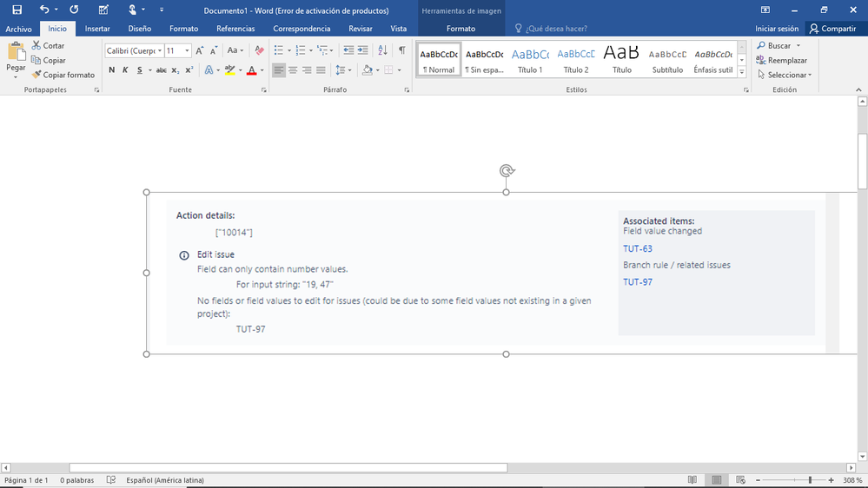The width and height of the screenshot is (868, 488).
Task: Open font color dropdown arrow
Action: click(x=262, y=70)
